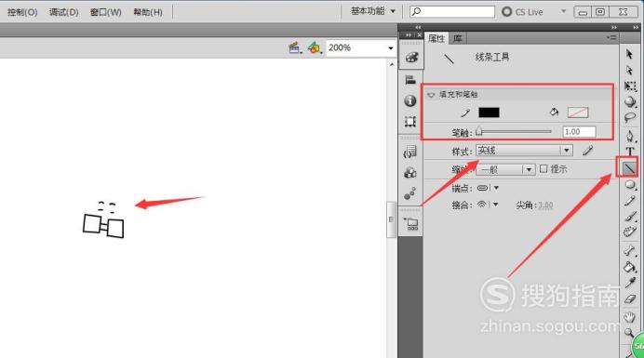The width and height of the screenshot is (644, 358).
Task: Select the Text tool
Action: (630, 151)
